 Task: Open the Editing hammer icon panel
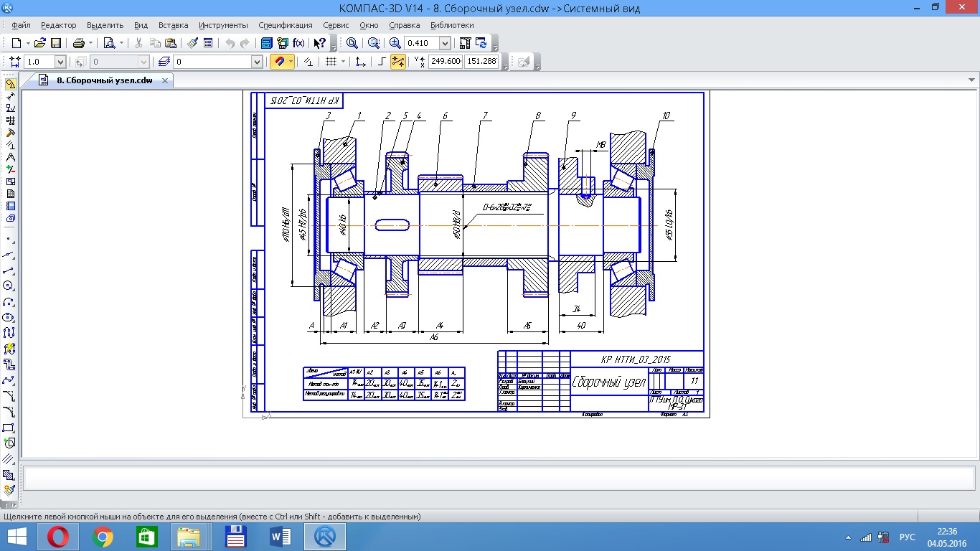point(10,133)
